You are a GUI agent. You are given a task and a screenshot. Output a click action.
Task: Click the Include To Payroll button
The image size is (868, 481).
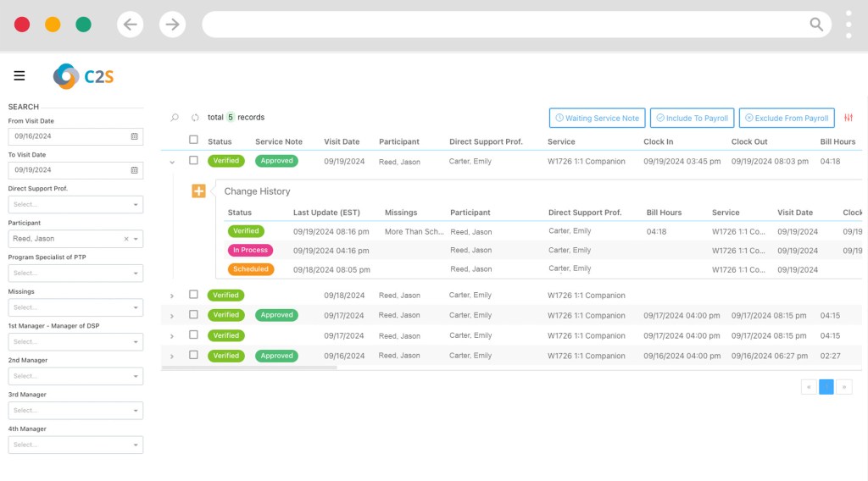(x=692, y=118)
